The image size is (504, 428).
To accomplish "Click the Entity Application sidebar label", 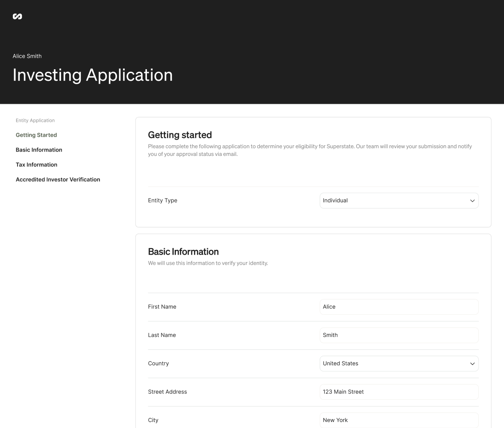I will [x=35, y=120].
